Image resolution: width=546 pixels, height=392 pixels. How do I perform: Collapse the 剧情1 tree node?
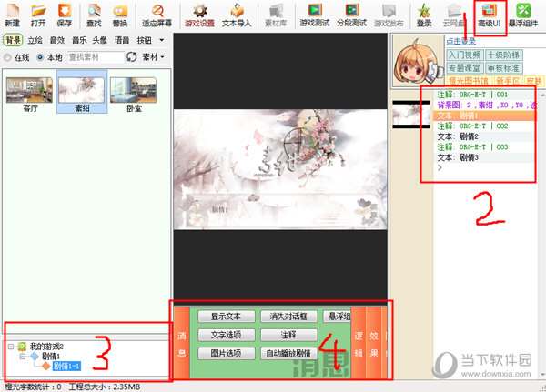tap(23, 357)
